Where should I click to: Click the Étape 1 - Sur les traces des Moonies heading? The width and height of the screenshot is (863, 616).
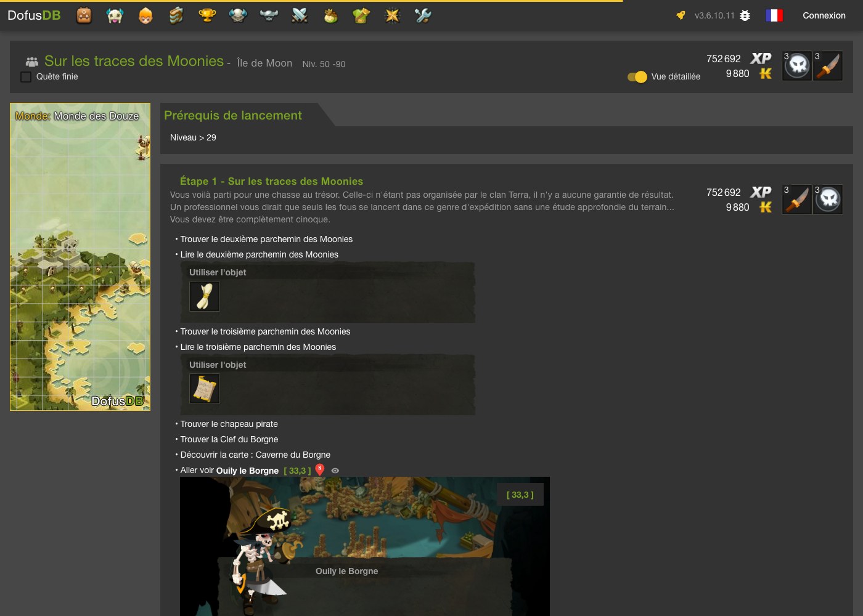(271, 181)
